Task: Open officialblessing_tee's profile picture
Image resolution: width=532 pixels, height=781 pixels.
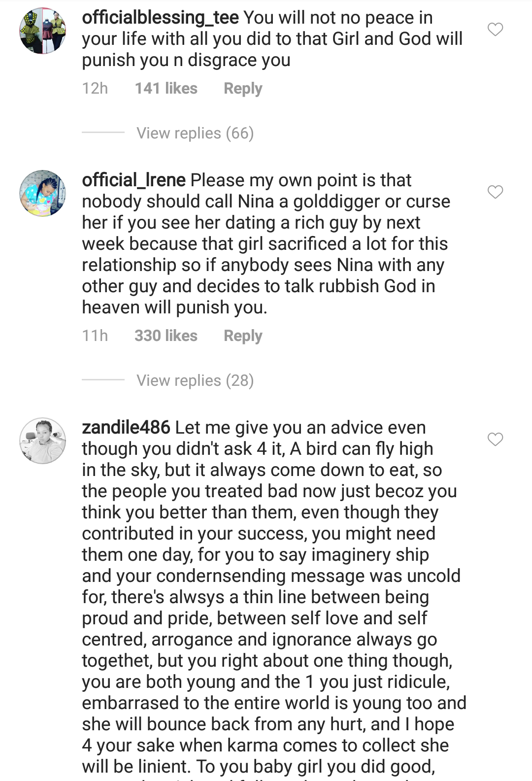Action: 43,31
